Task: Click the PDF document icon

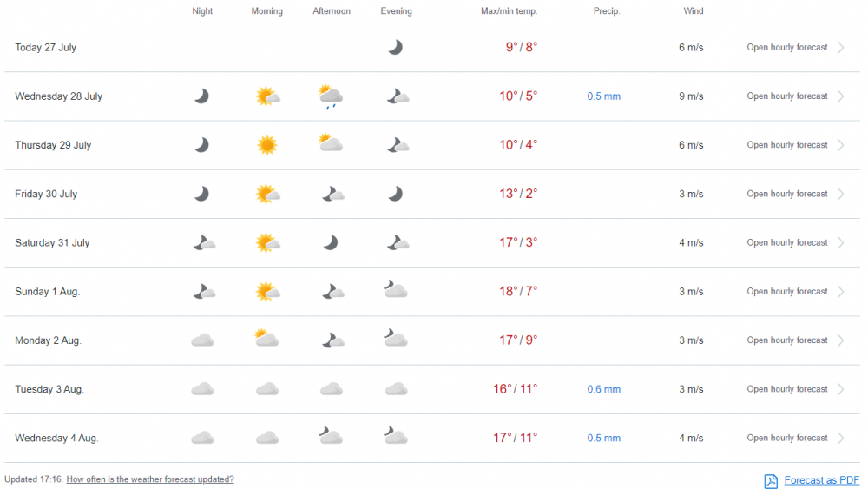Action: (x=771, y=480)
